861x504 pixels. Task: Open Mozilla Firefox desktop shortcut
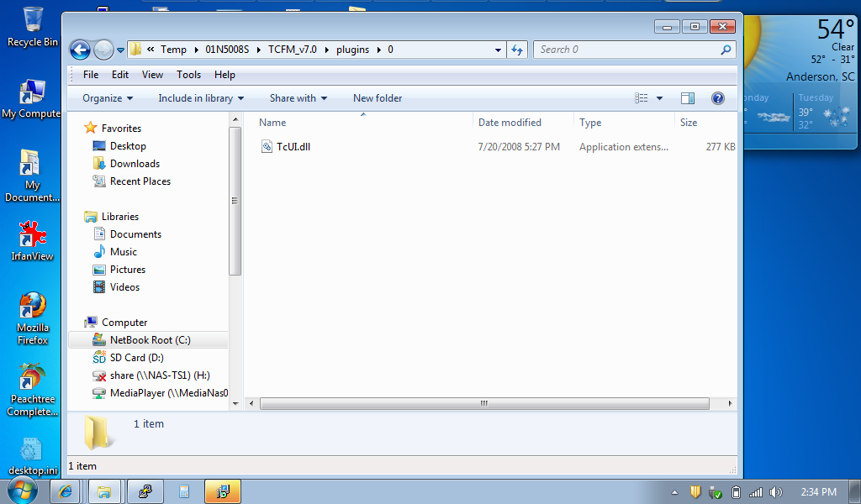[x=33, y=318]
